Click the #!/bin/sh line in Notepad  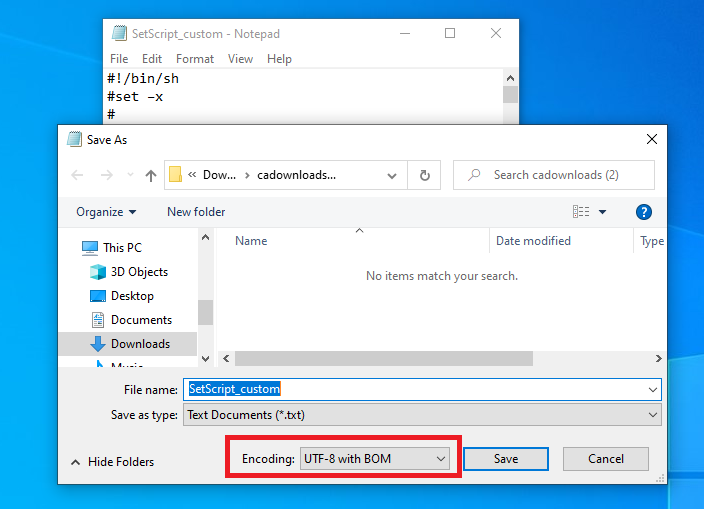click(x=143, y=79)
